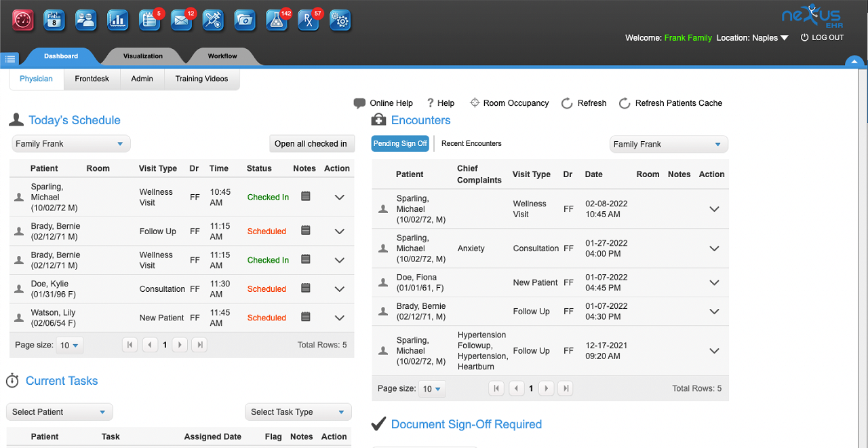Image resolution: width=868 pixels, height=448 pixels.
Task: Open the lab results flask icon with 142 notifications
Action: click(x=275, y=20)
